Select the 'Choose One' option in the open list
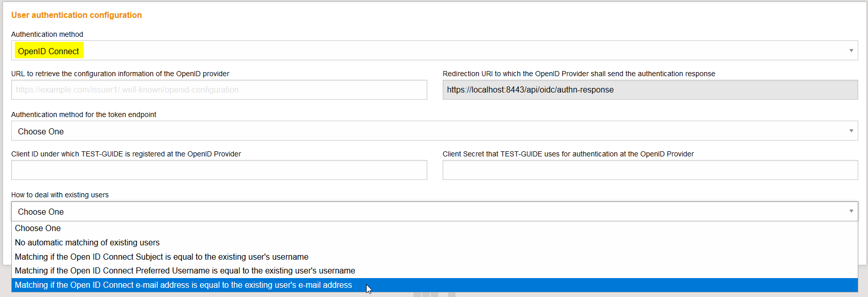This screenshot has width=868, height=297. (x=38, y=229)
